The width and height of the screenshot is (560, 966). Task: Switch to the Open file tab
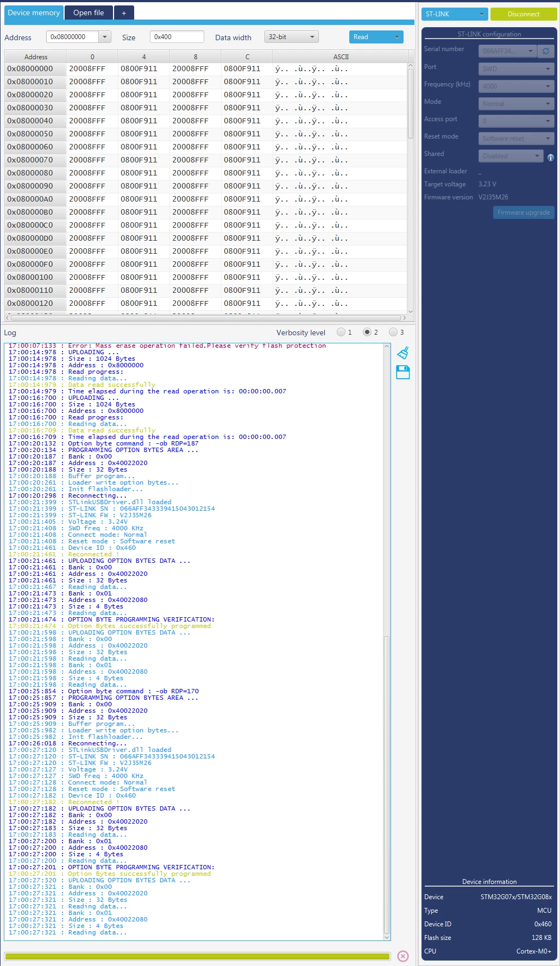(x=89, y=12)
